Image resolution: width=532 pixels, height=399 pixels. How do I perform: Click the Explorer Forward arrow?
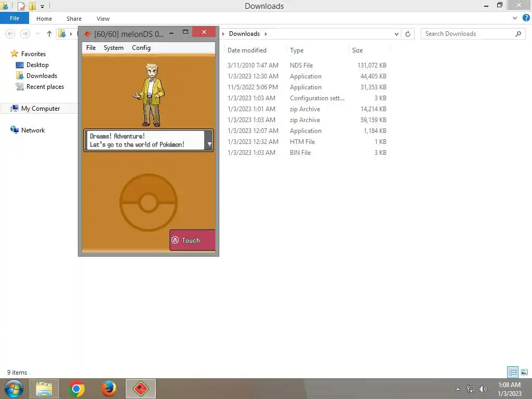tap(25, 34)
